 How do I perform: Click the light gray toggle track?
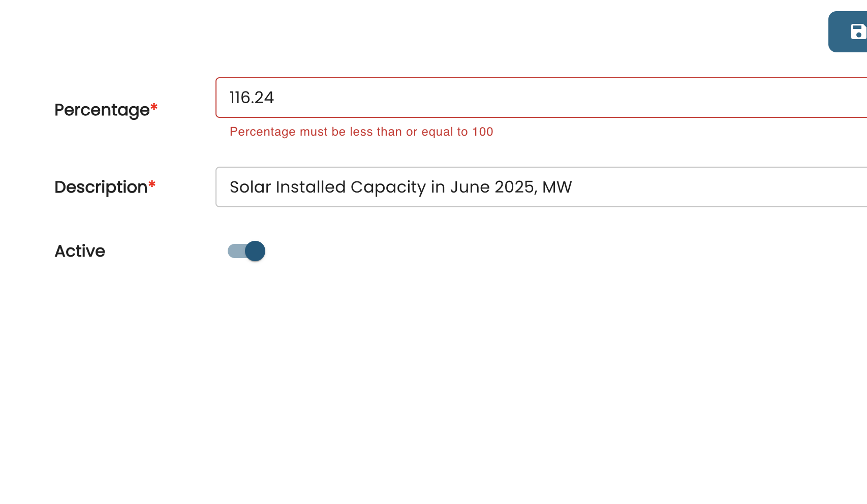235,251
